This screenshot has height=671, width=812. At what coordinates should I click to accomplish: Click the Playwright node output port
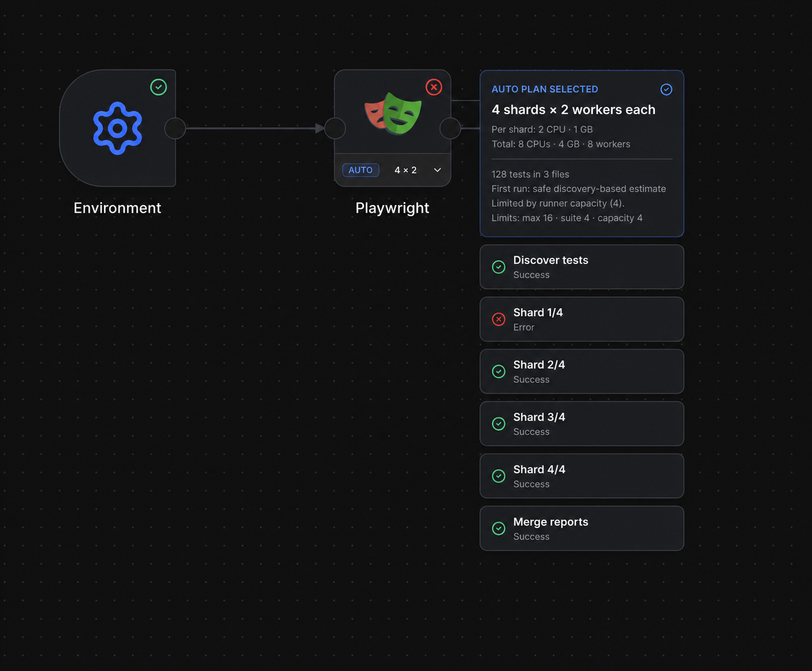450,128
